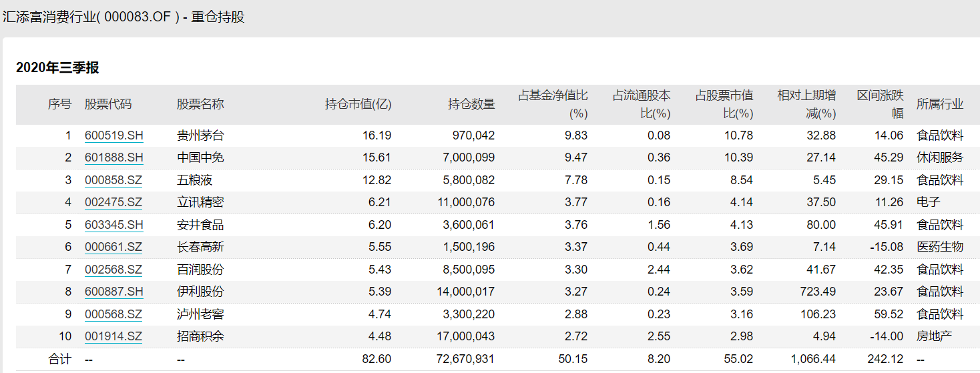The width and height of the screenshot is (980, 373).
Task: Select stock code link 603345.SH
Action: coord(113,225)
